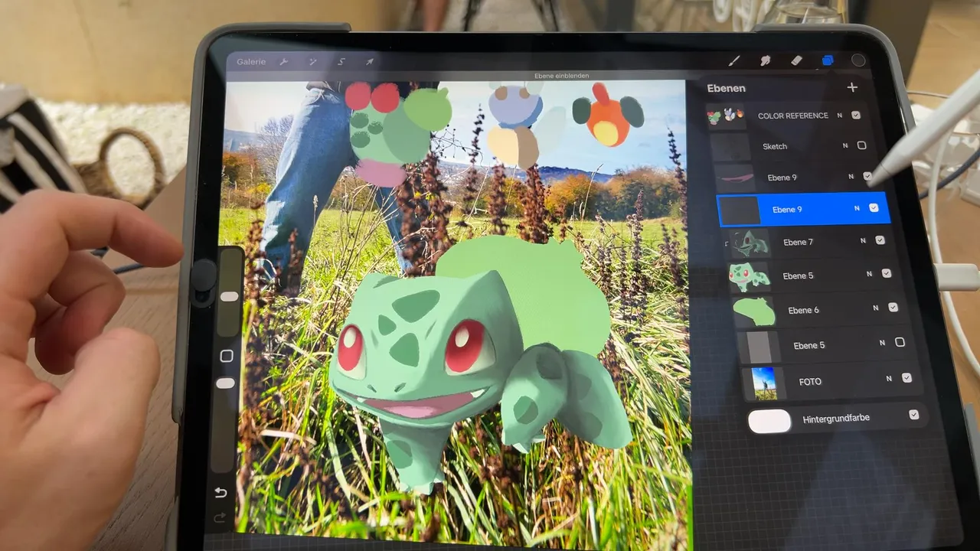980x551 pixels.
Task: Open blend mode N of FOTO layer
Action: (889, 379)
